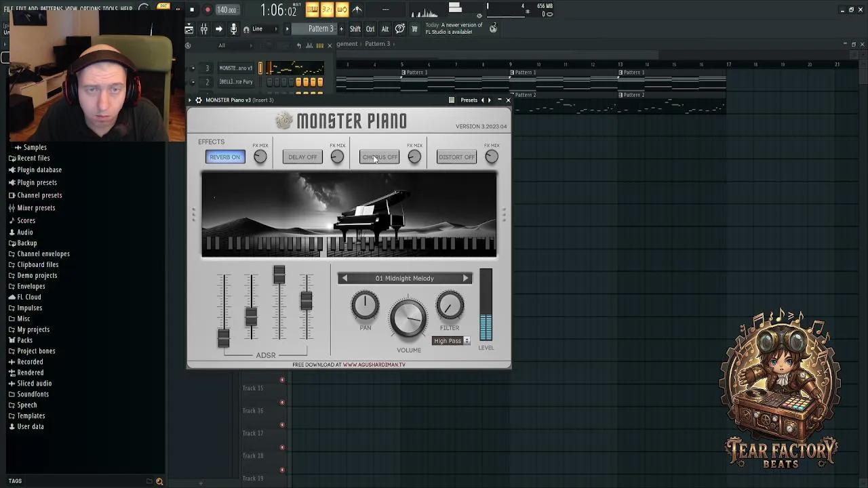Image resolution: width=868 pixels, height=488 pixels.
Task: Toggle the 3.2.1 countdown button
Action: click(327, 9)
